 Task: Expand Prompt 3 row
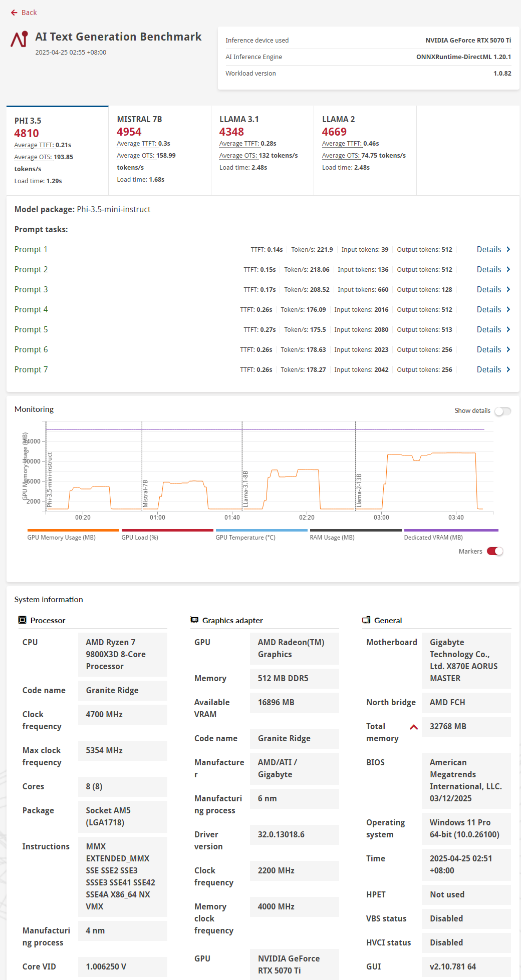coord(31,289)
